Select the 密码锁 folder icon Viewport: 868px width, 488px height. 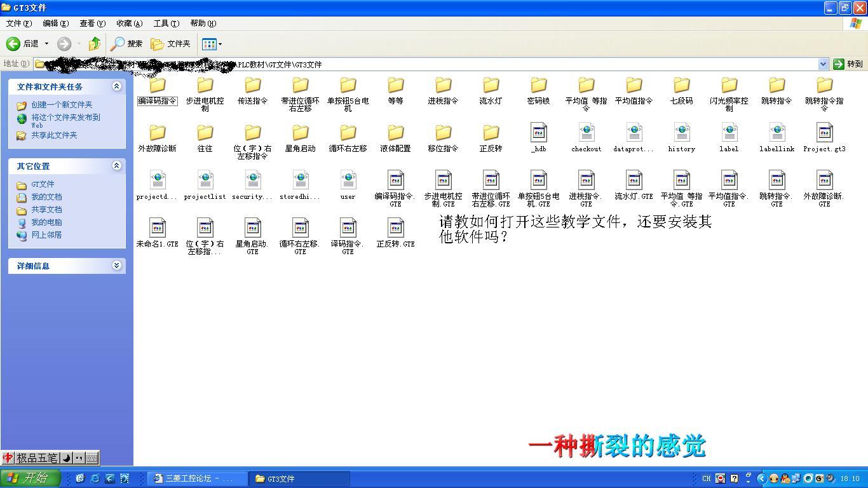(x=538, y=86)
